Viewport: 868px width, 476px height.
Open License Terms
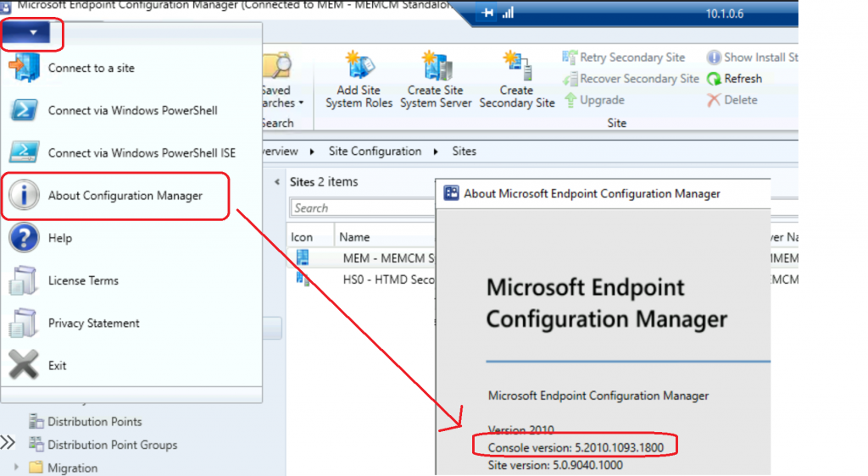(x=83, y=281)
